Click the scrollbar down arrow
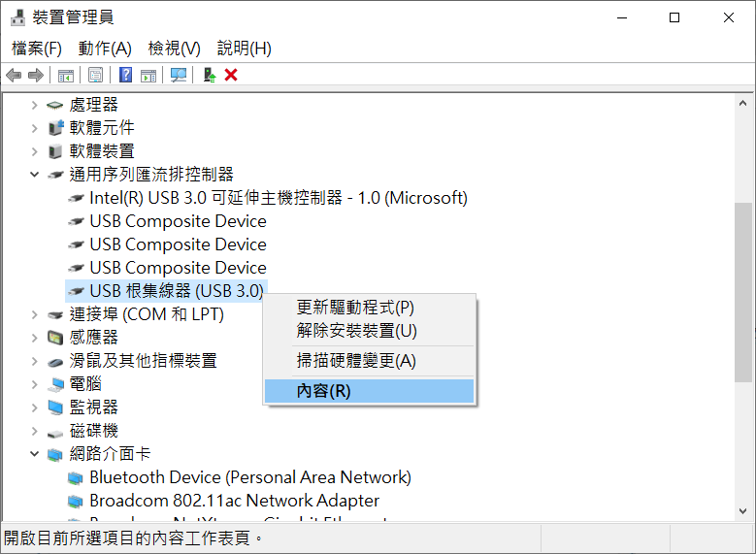This screenshot has height=554, width=756. click(742, 511)
